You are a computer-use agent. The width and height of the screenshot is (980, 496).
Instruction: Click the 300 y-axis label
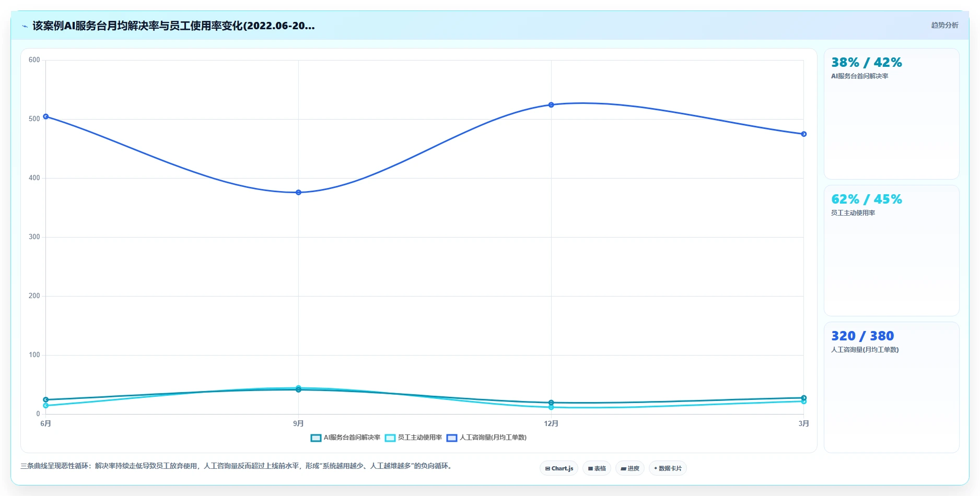[34, 237]
